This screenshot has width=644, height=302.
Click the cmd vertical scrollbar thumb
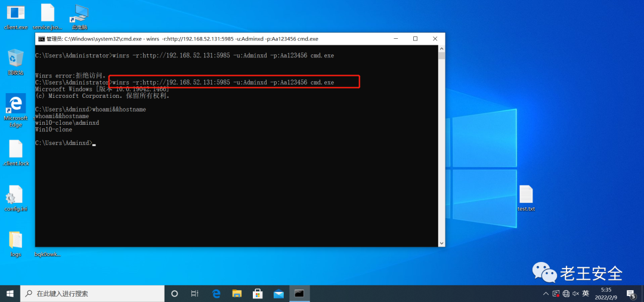[441, 56]
